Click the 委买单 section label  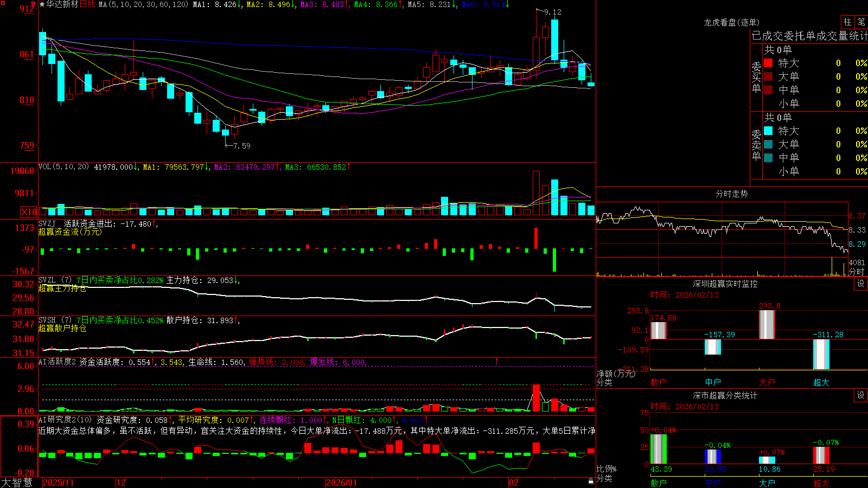(756, 77)
